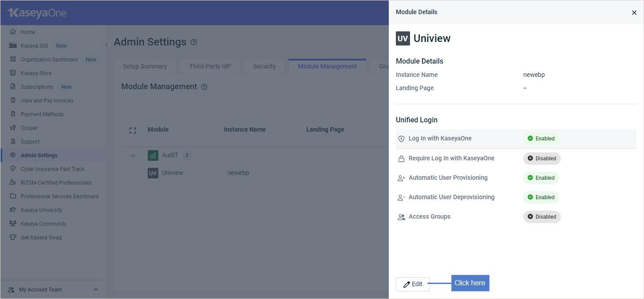Click the RITSM-Certified Professionals icon

tap(13, 182)
